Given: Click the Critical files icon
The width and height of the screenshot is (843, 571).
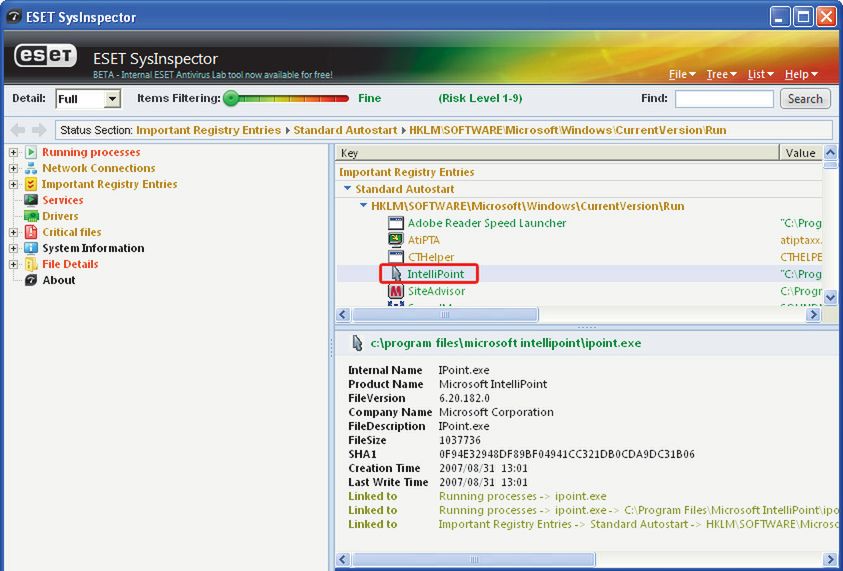Looking at the screenshot, I should tap(31, 232).
